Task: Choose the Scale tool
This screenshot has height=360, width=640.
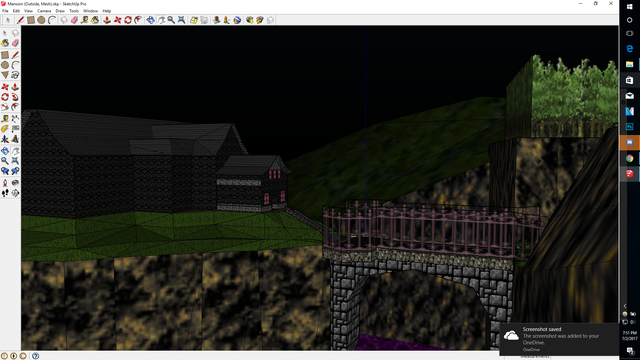Action: pos(5,107)
